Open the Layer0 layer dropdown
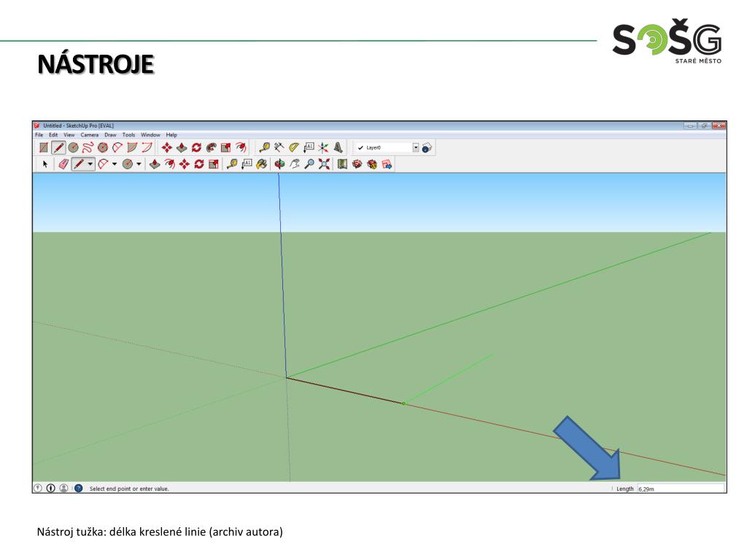747x560 pixels. click(x=415, y=147)
